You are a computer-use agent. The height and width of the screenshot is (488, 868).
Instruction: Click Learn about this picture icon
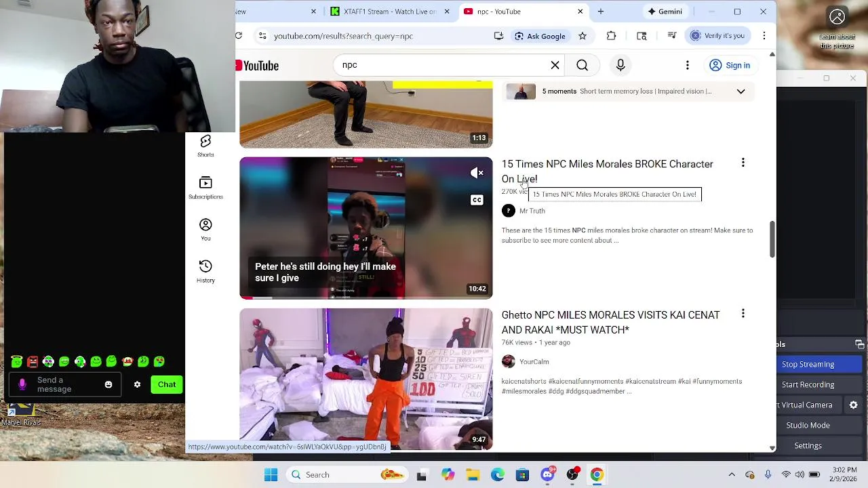pos(837,17)
